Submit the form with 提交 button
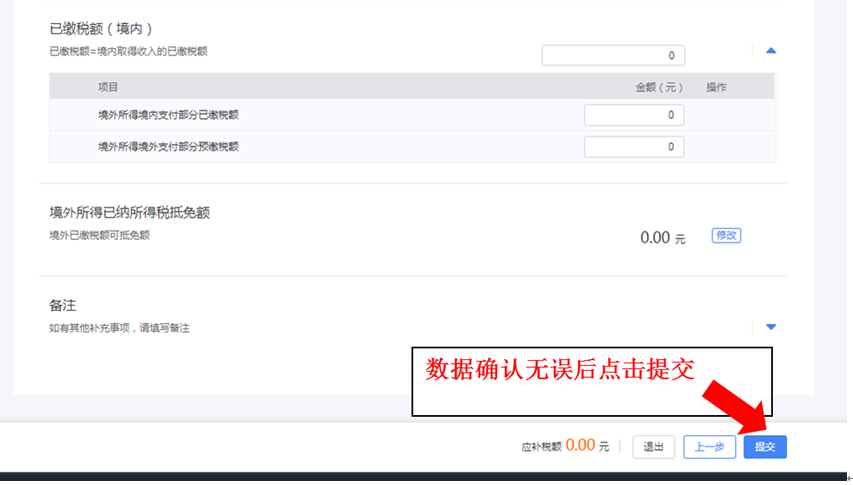 [x=765, y=447]
